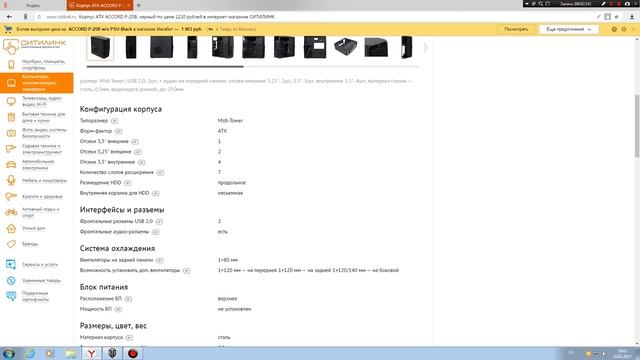Image resolution: width=640 pixels, height=360 pixels.
Task: Click help icon beside Фронтальные разъемы USB 2.0
Action: click(159, 222)
